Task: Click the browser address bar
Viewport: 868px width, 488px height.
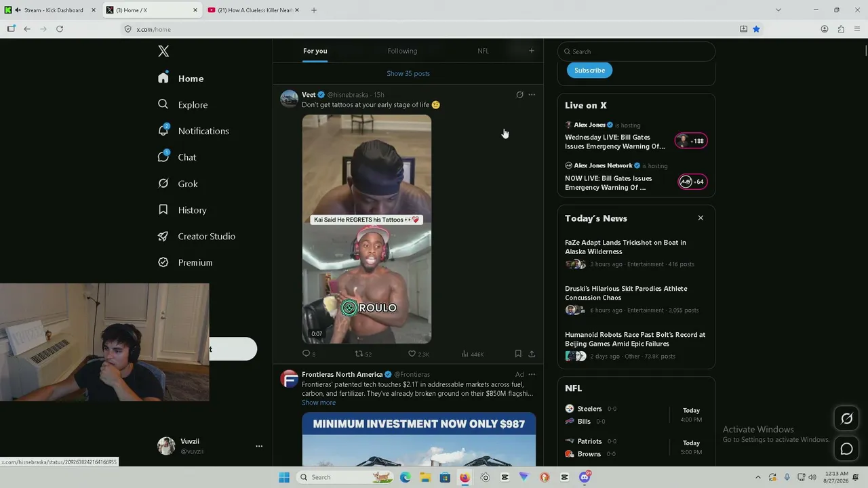Action: pyautogui.click(x=434, y=29)
